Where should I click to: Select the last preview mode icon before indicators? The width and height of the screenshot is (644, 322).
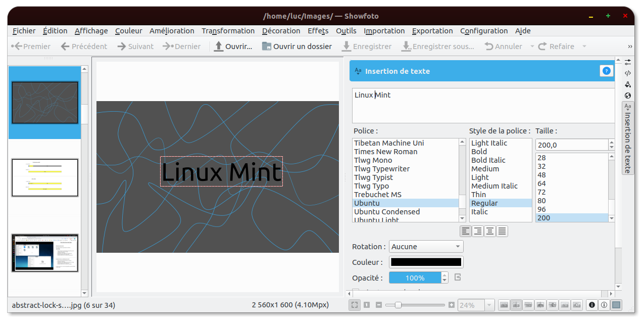(x=576, y=305)
